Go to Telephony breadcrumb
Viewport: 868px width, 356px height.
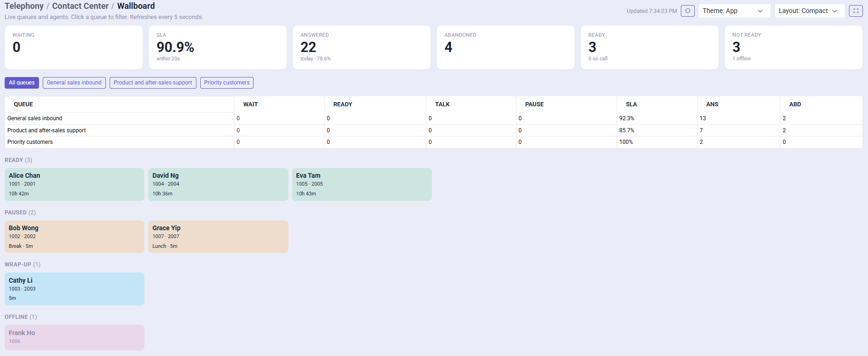pyautogui.click(x=24, y=6)
